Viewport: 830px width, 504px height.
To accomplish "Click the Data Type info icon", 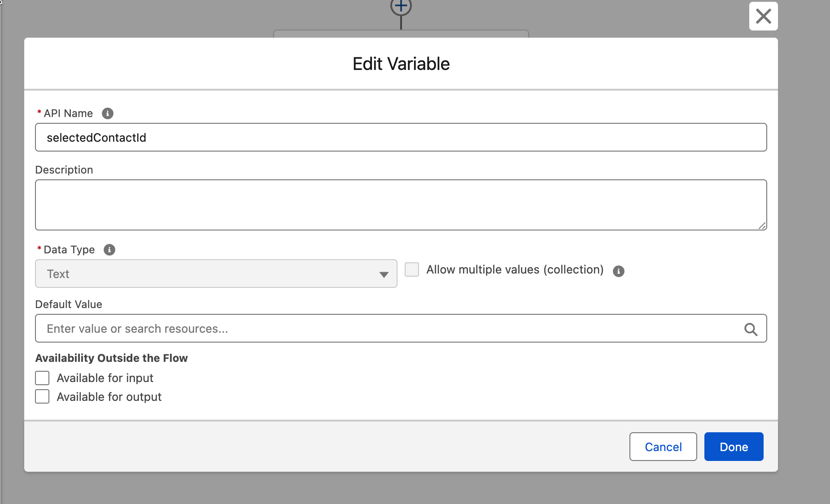I will click(109, 250).
